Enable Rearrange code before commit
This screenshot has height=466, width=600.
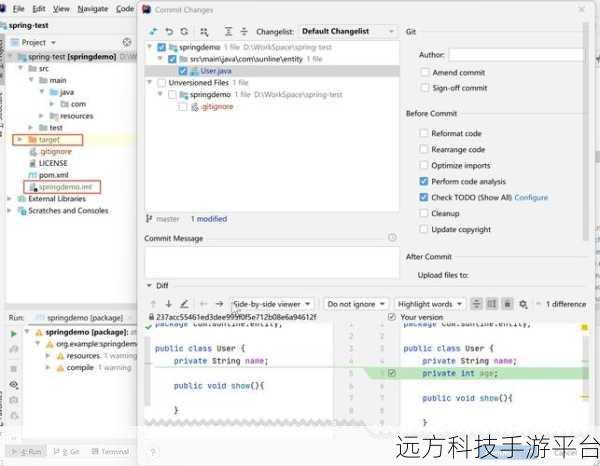(x=424, y=149)
